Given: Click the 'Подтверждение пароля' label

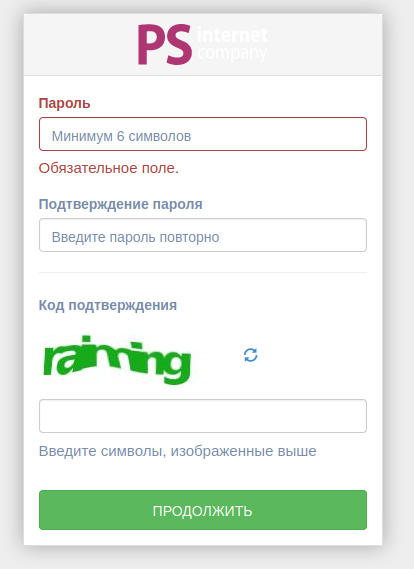Looking at the screenshot, I should [x=120, y=204].
